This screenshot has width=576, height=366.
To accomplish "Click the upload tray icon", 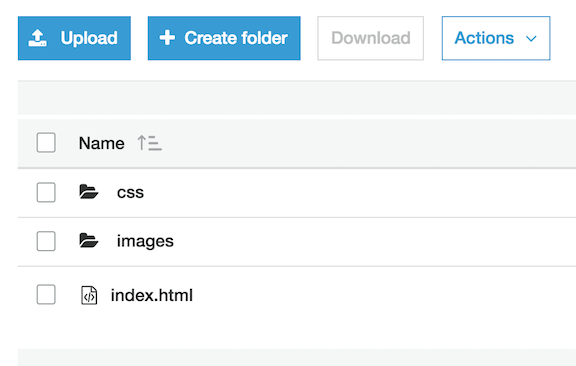I will [37, 38].
